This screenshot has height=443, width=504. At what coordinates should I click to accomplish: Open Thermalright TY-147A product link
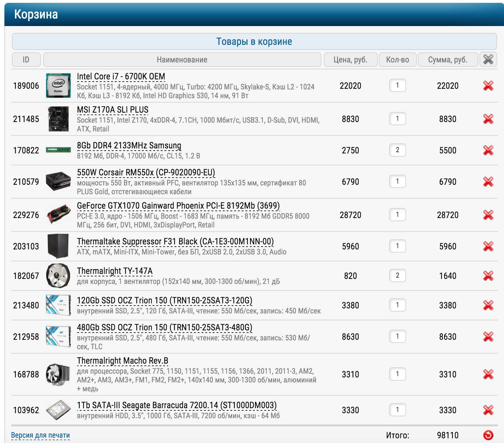tap(115, 271)
